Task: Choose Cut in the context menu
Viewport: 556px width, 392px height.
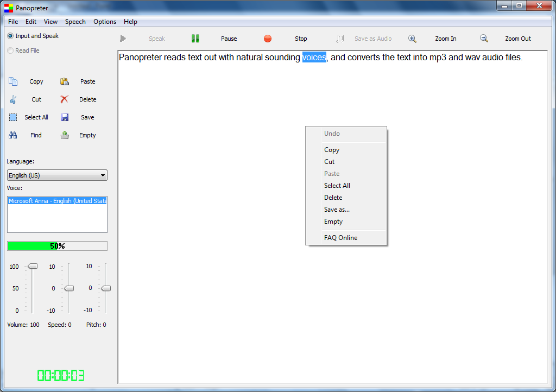Action: (x=346, y=162)
